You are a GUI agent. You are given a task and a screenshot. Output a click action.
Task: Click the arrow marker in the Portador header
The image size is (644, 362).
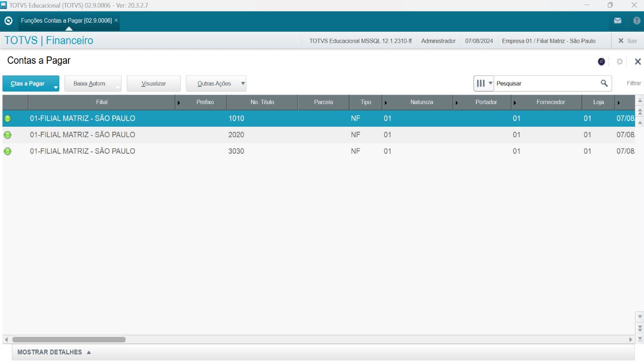[457, 103]
